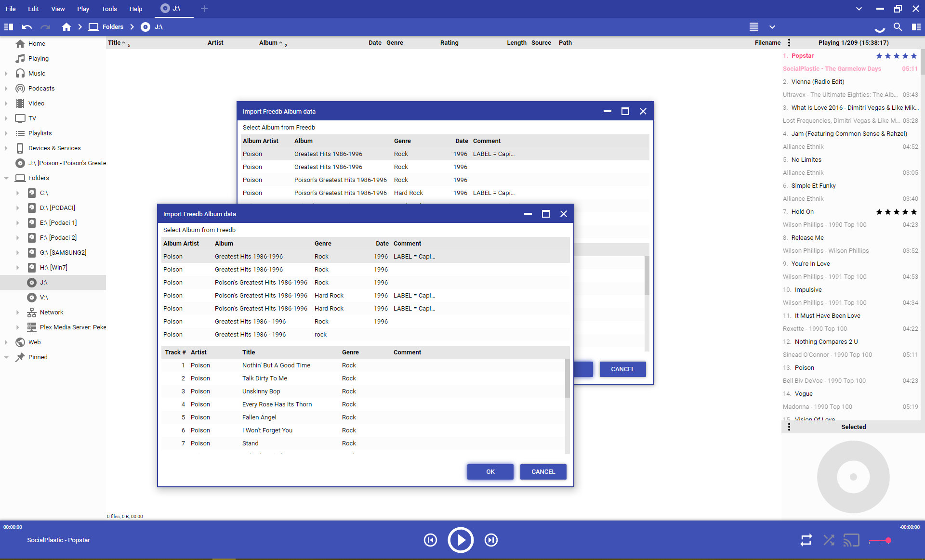Open the Podcasts section in the sidebar
The image size is (925, 560).
coord(41,88)
